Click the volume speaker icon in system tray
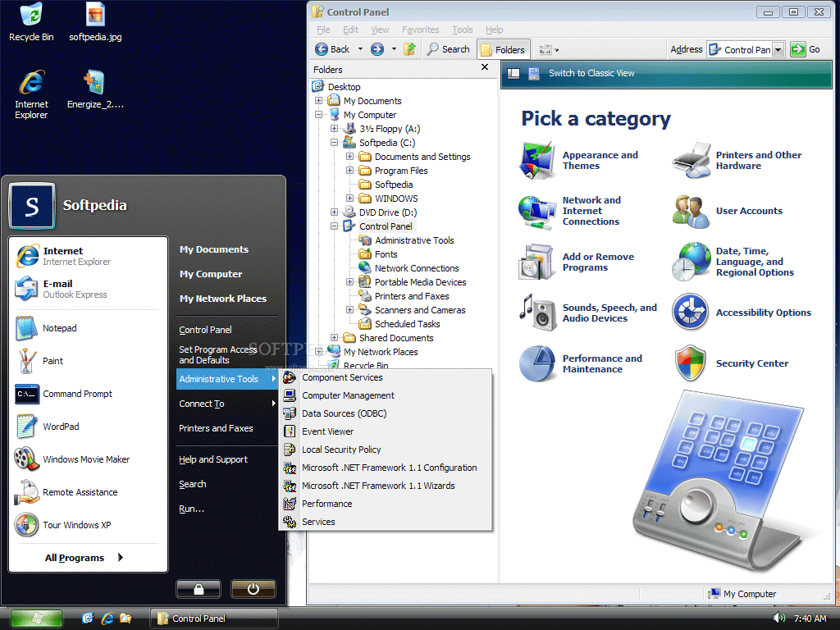Screen dimensions: 840x630 point(779,618)
